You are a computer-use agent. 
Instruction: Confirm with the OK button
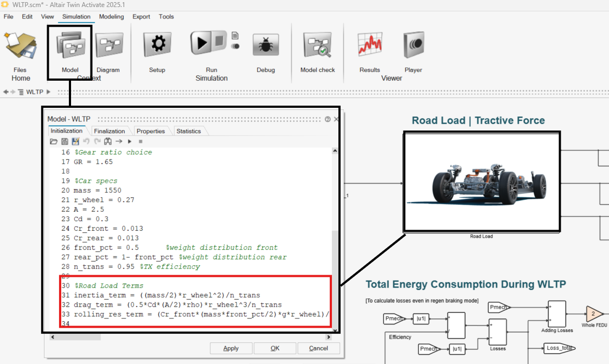275,348
